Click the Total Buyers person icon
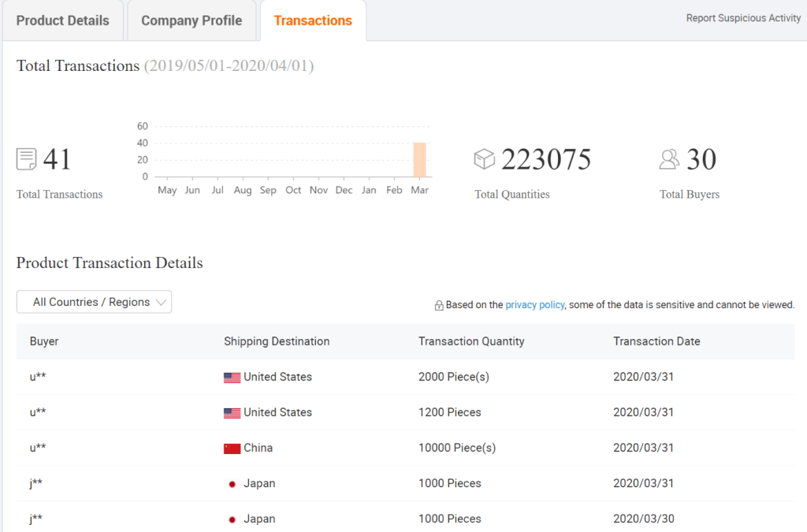807x532 pixels. coord(669,159)
